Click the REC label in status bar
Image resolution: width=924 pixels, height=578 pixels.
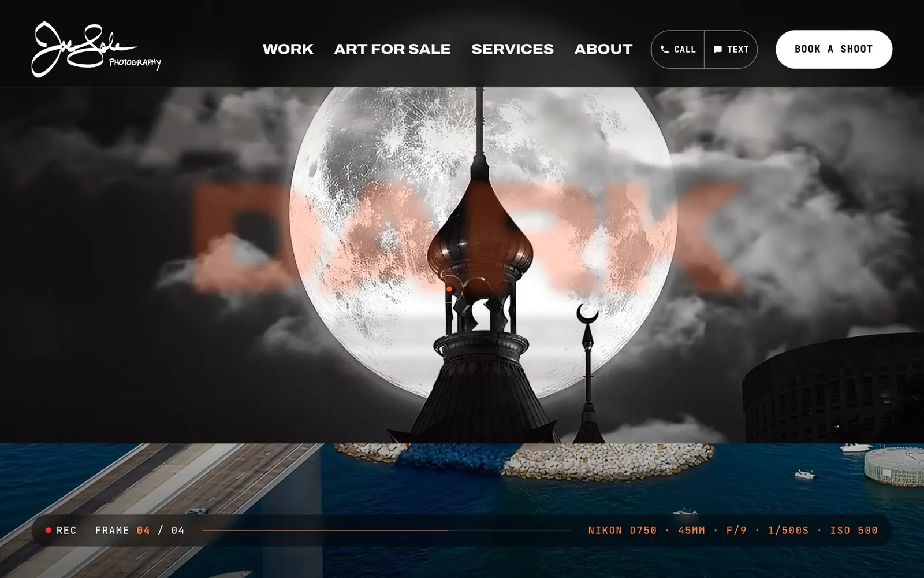(66, 530)
